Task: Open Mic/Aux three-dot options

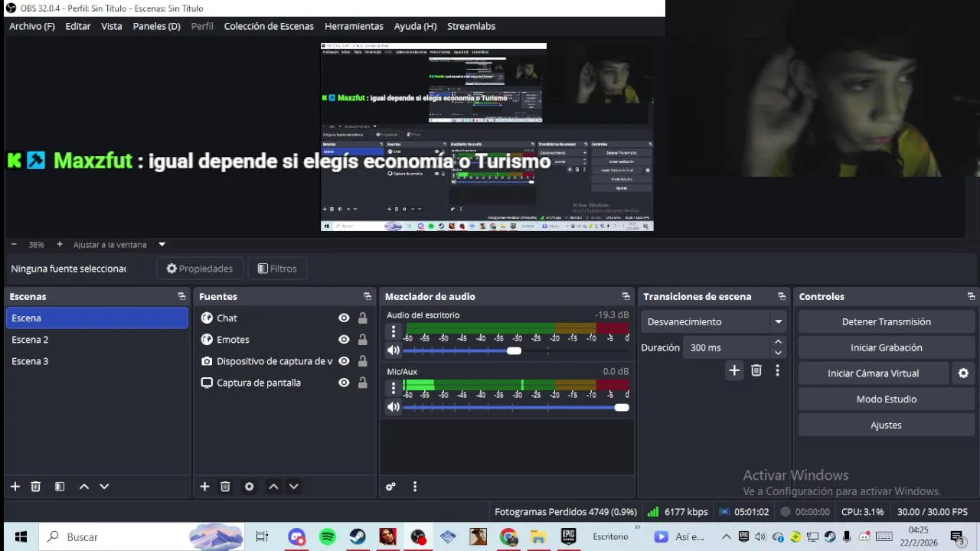Action: (394, 388)
